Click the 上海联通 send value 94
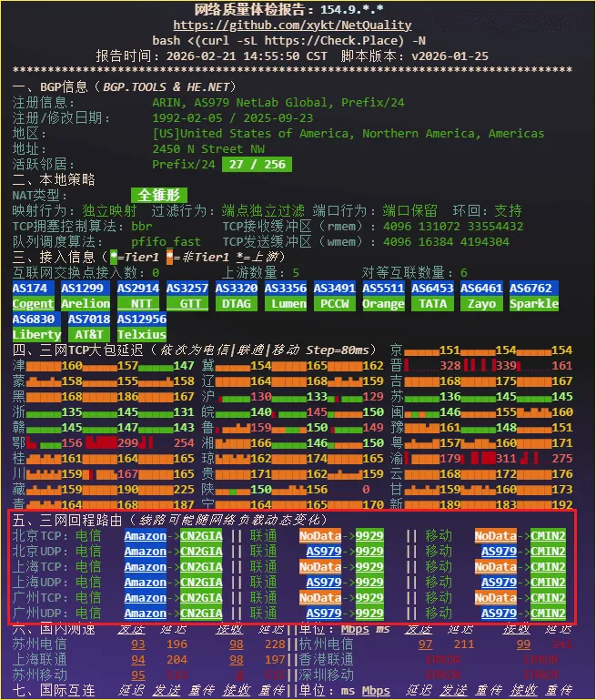 click(x=137, y=659)
